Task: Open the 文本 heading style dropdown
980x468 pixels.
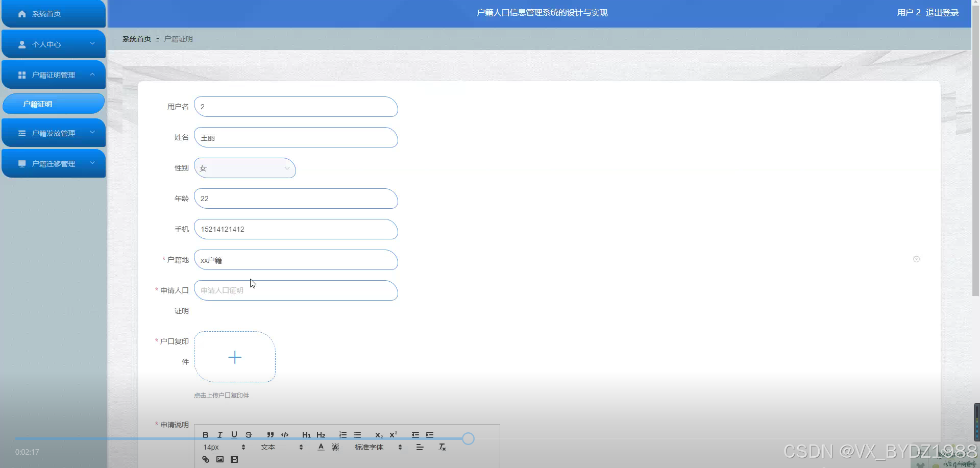Action: tap(282, 447)
